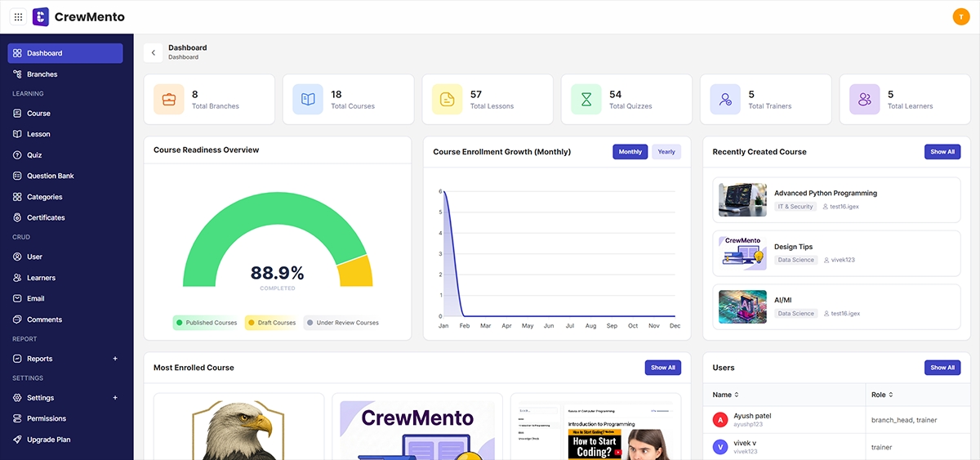Click the Total Learners group icon
Viewport: 980px width, 460px height.
[865, 100]
